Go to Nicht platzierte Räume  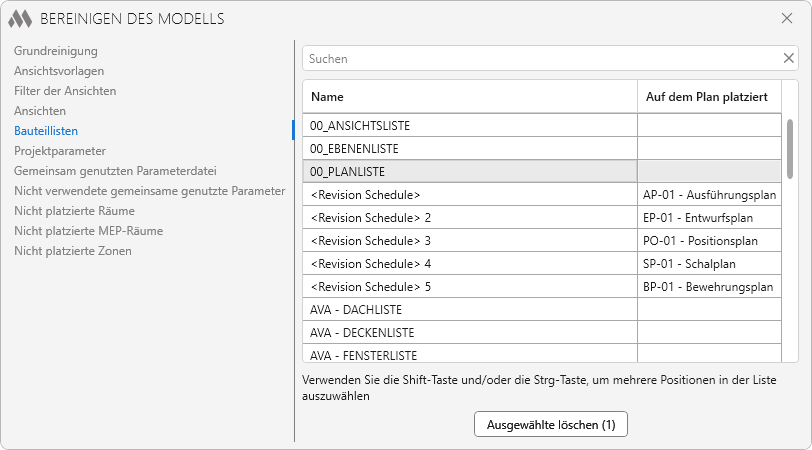(74, 210)
